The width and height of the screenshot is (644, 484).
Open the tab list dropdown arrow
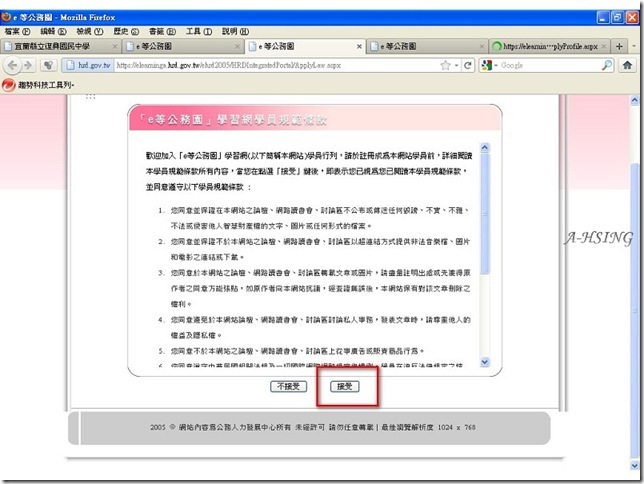(x=634, y=46)
